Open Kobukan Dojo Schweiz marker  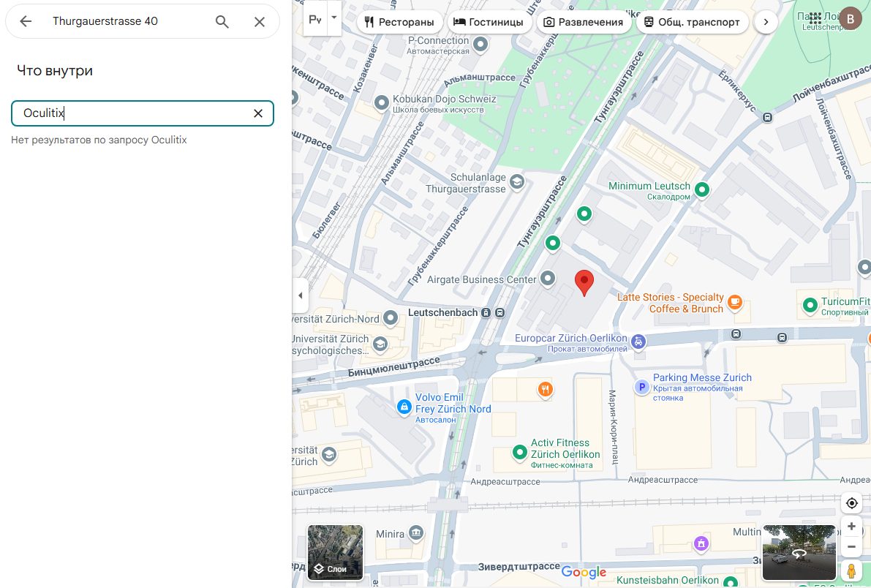tap(381, 102)
